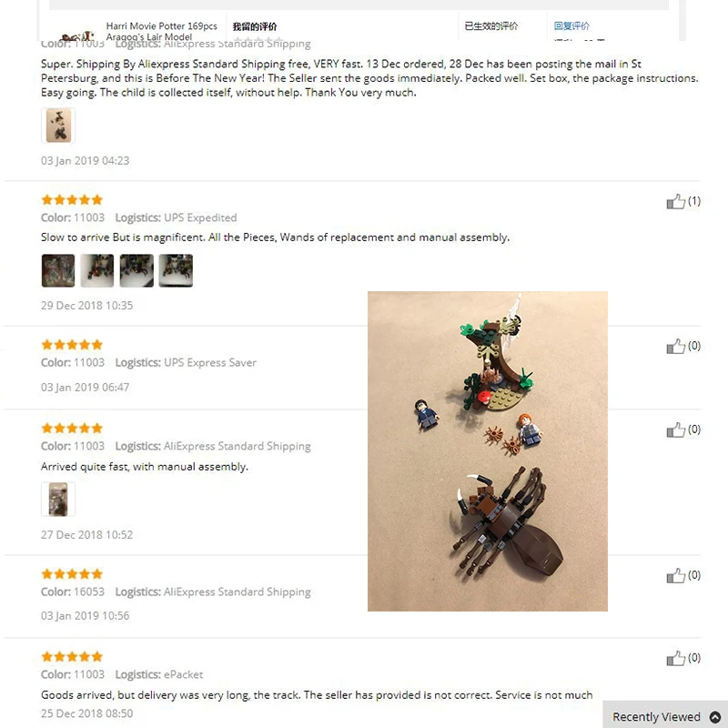Open first photo of the 'Slow to arrive' review
This screenshot has height=728, width=728.
pos(58,270)
